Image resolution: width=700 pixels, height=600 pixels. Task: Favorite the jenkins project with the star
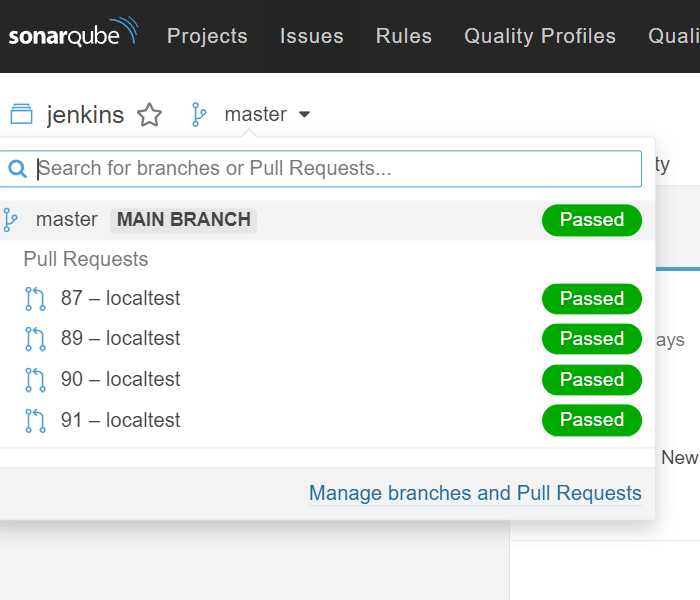pos(150,115)
